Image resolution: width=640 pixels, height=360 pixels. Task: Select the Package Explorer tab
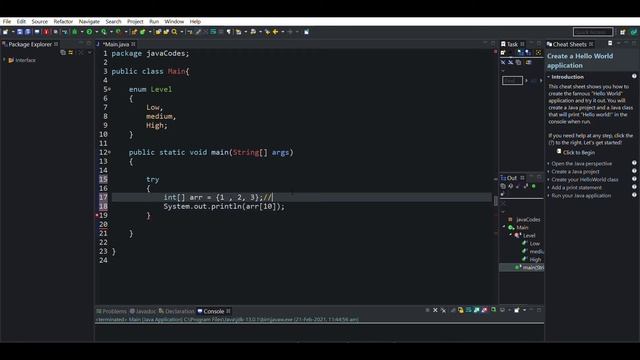tap(30, 44)
